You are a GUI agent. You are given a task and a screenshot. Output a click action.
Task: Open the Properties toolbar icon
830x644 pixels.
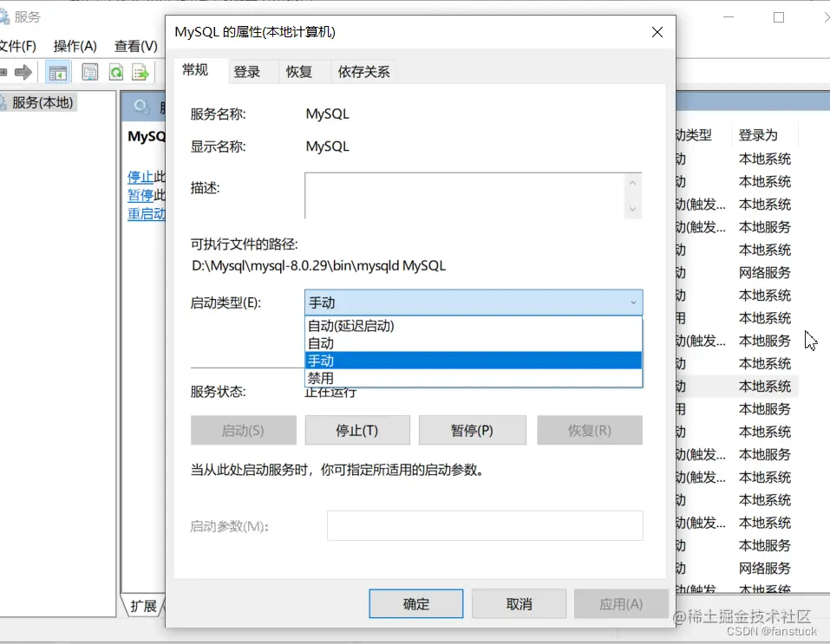[x=89, y=72]
